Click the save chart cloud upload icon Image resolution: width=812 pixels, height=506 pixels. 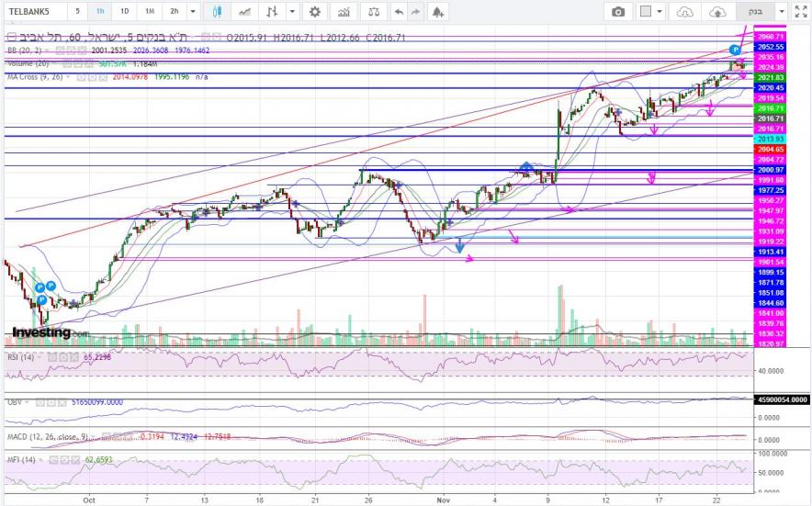point(718,12)
